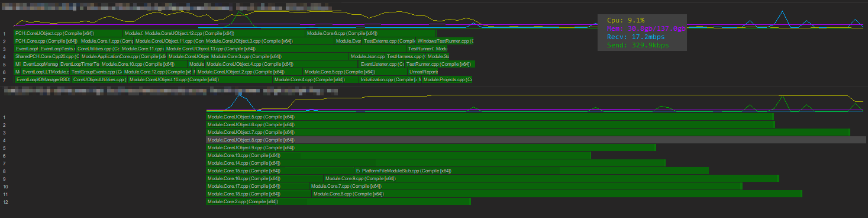Select the Initialization.cpp compile bar
The width and height of the screenshot is (868, 218).
click(x=388, y=79)
